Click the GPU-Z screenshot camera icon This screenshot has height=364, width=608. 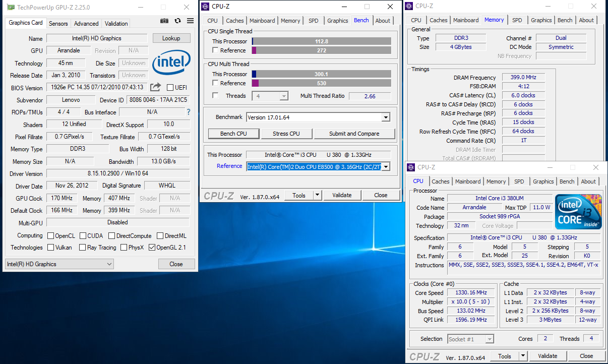click(164, 21)
